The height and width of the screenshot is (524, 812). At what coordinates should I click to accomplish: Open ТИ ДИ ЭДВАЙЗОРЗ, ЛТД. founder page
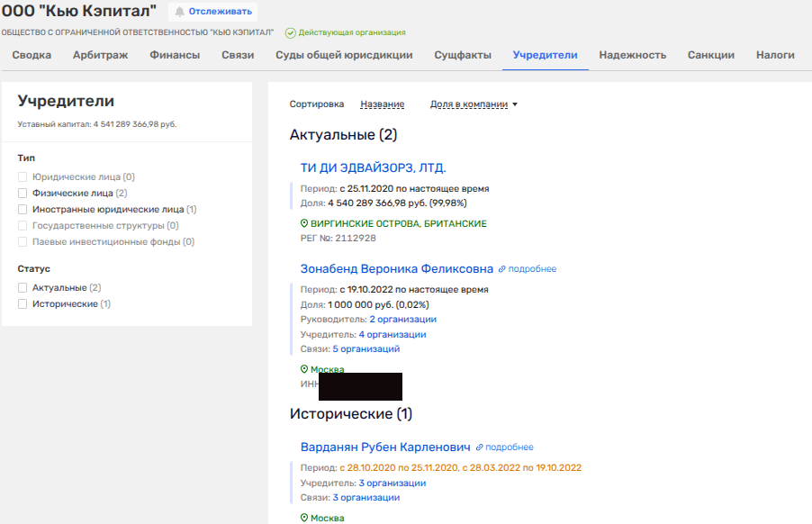pos(373,167)
